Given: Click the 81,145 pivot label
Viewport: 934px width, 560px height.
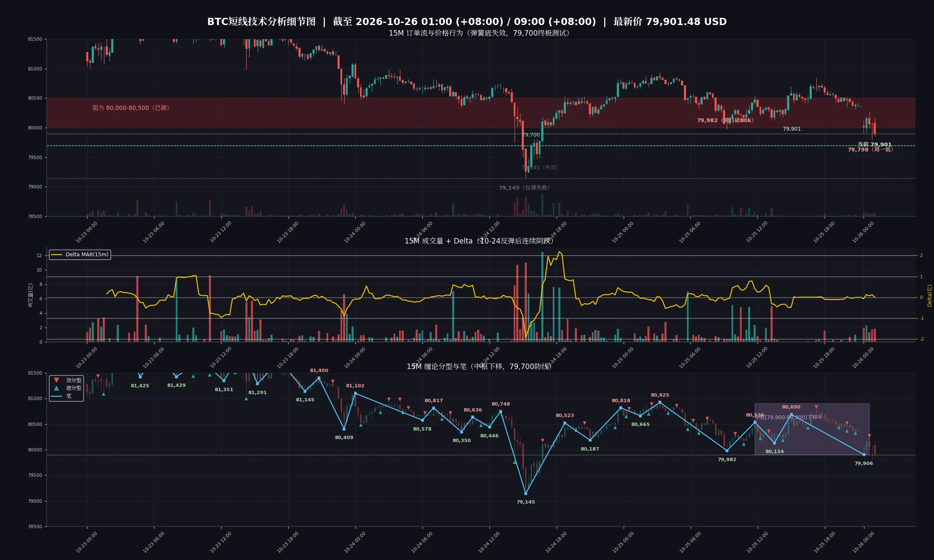Looking at the screenshot, I should pyautogui.click(x=305, y=400).
